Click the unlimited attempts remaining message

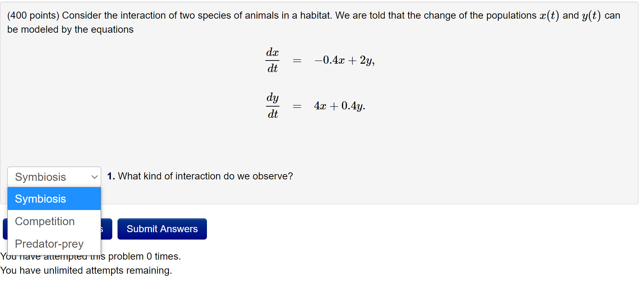[86, 271]
